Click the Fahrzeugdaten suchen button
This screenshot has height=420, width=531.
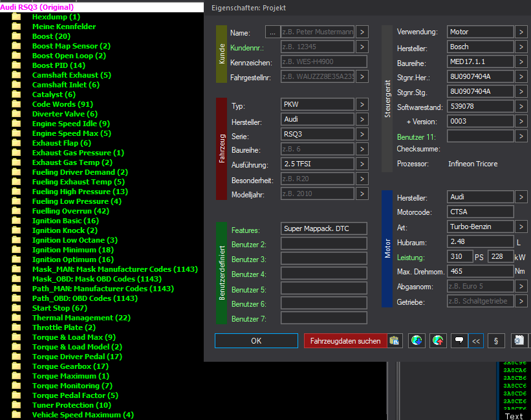[345, 341]
